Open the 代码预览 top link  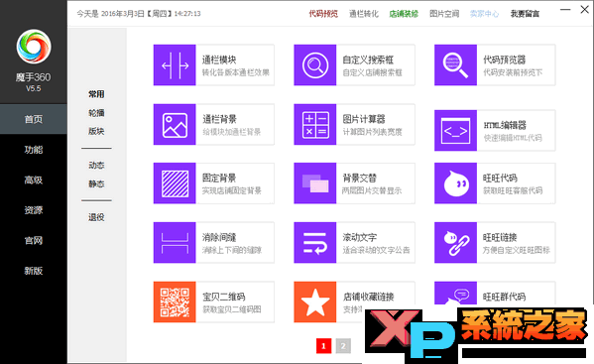[x=323, y=14]
